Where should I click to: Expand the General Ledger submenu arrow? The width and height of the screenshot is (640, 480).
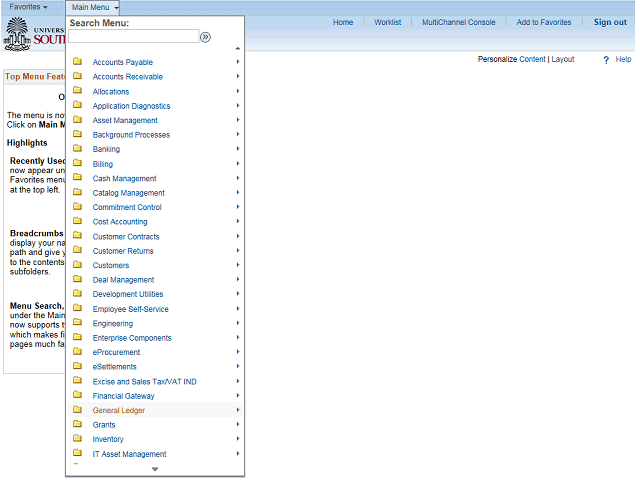pos(238,409)
